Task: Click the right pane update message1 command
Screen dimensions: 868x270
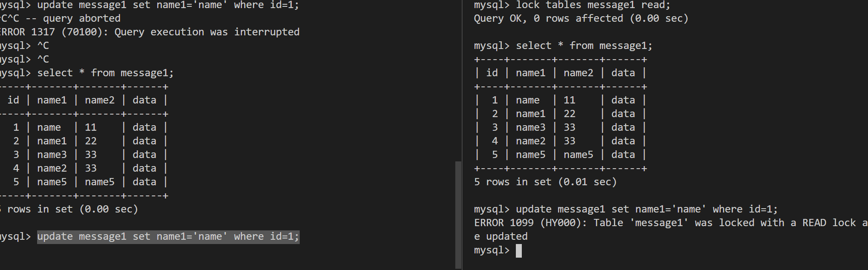Action: [x=647, y=210]
